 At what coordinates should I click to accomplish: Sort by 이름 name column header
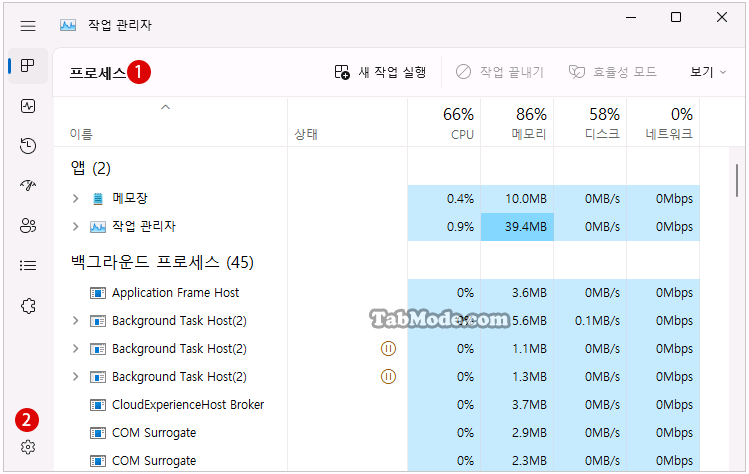click(x=171, y=122)
